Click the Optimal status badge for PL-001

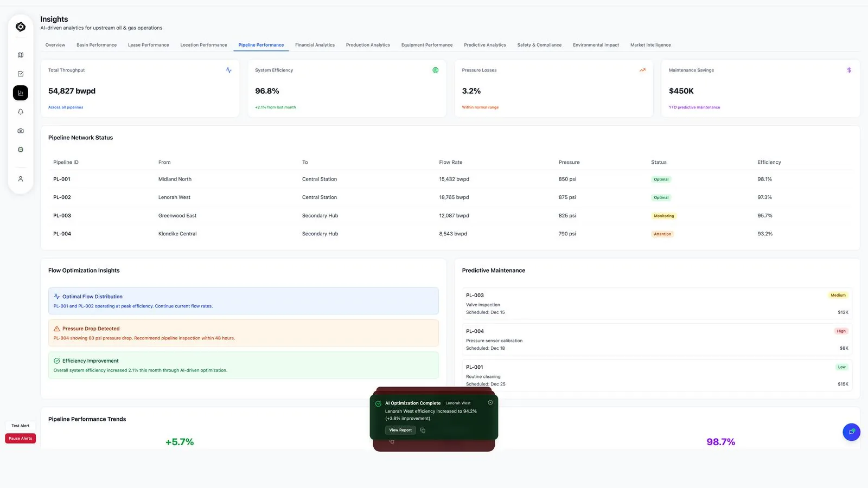coord(661,179)
